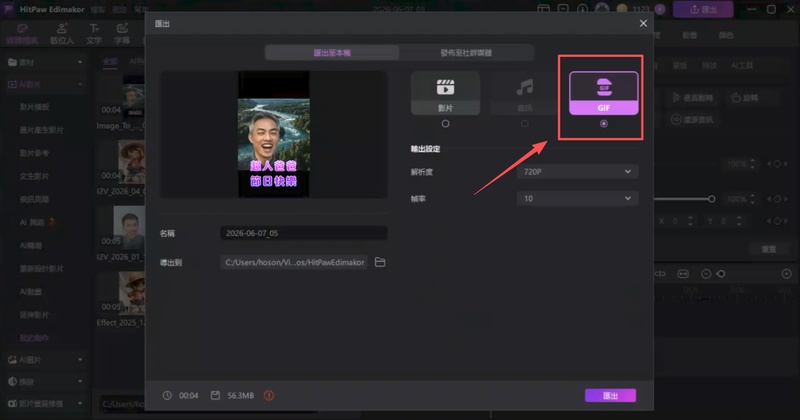Click the 名稱 field containing 2026-06-07_05
This screenshot has height=420, width=800.
point(304,233)
